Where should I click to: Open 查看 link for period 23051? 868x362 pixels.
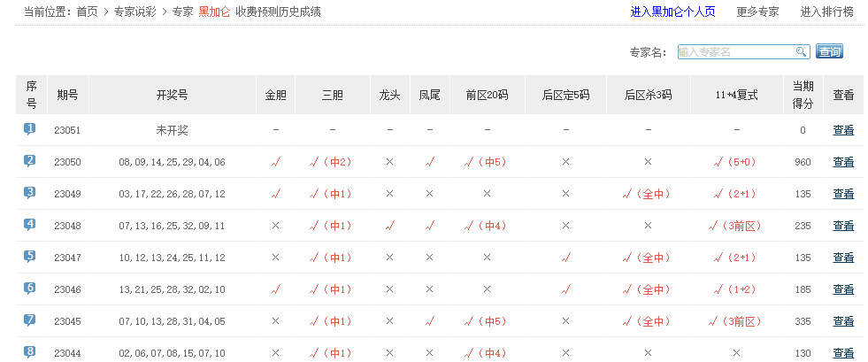coord(843,130)
